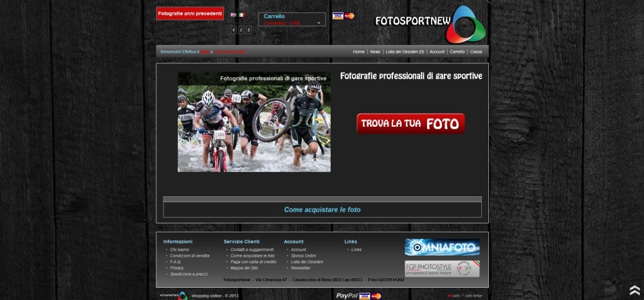Open the Chi siamo footer link
644x300 pixels.
coord(179,249)
